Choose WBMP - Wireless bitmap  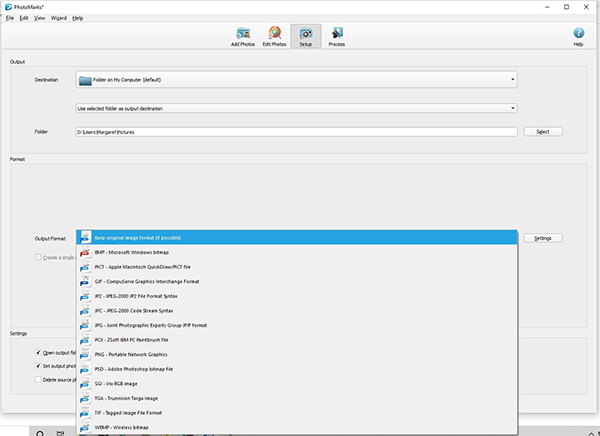(x=297, y=427)
